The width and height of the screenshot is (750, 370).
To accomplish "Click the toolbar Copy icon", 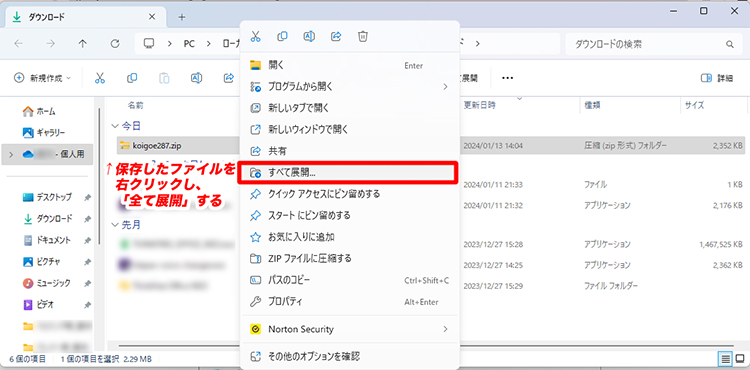I will [132, 78].
